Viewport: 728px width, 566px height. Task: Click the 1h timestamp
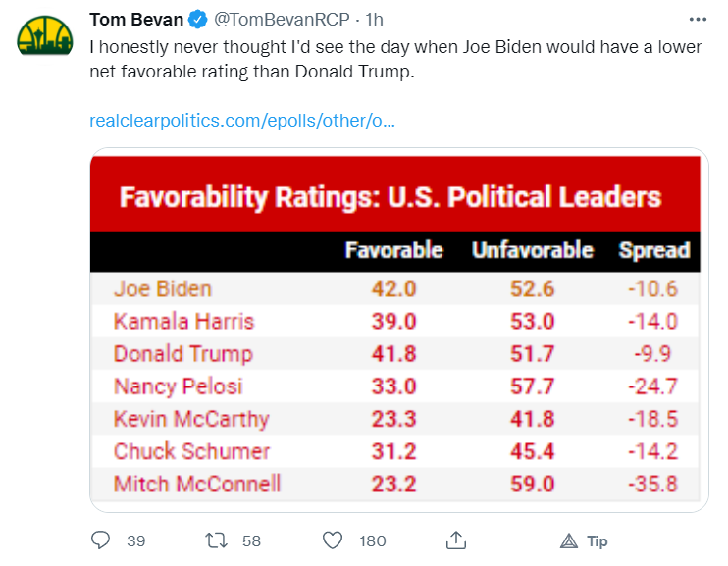pos(374,20)
